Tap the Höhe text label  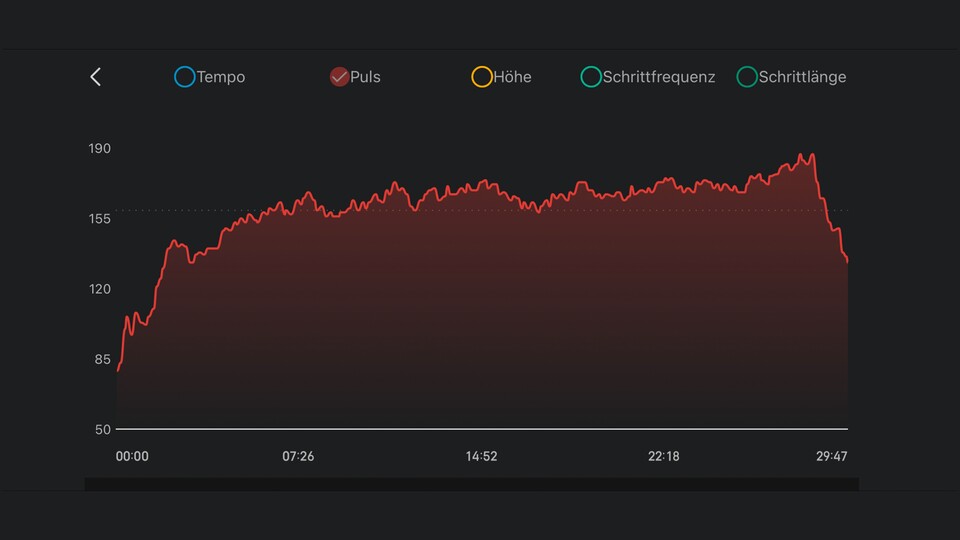[512, 77]
